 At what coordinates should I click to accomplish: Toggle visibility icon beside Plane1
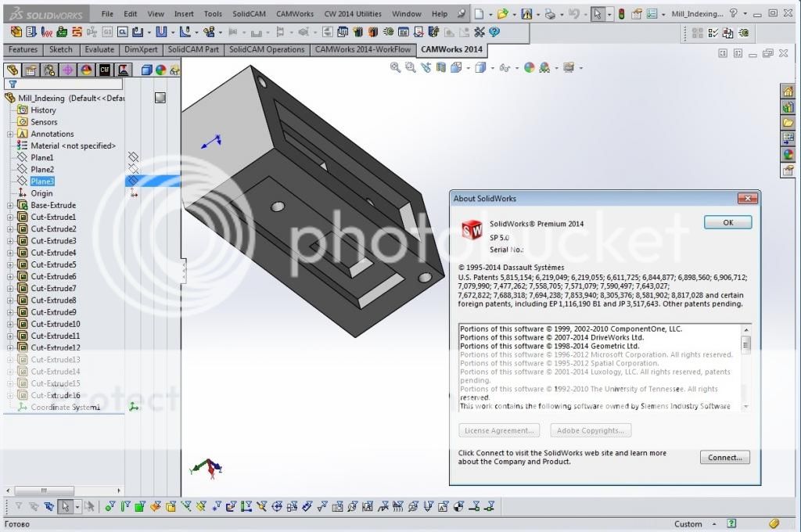(x=133, y=157)
